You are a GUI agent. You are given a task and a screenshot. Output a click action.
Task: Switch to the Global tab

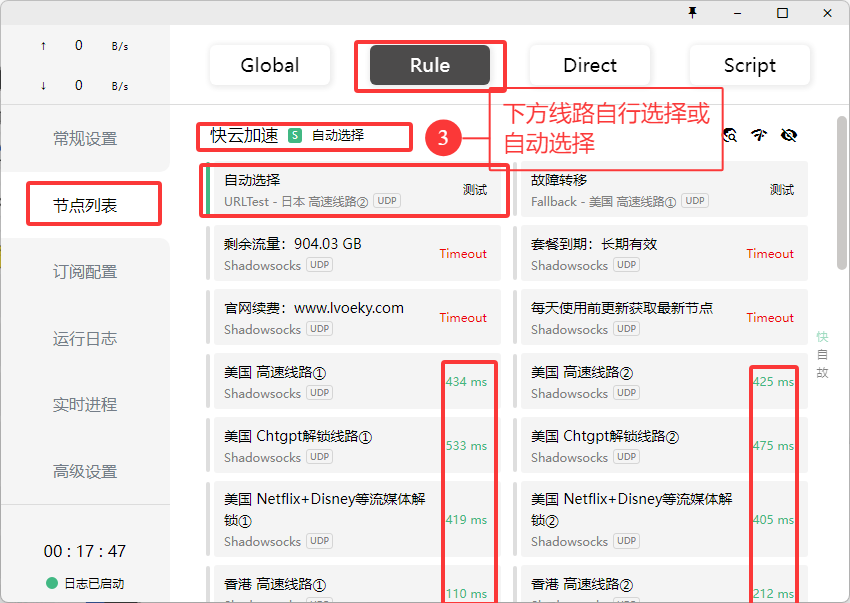coord(270,65)
